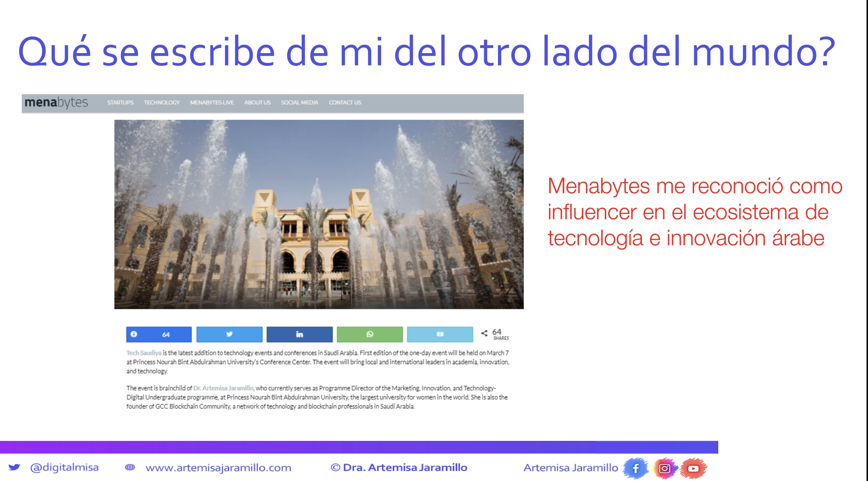Click the globe icon beside website URL

coord(130,467)
